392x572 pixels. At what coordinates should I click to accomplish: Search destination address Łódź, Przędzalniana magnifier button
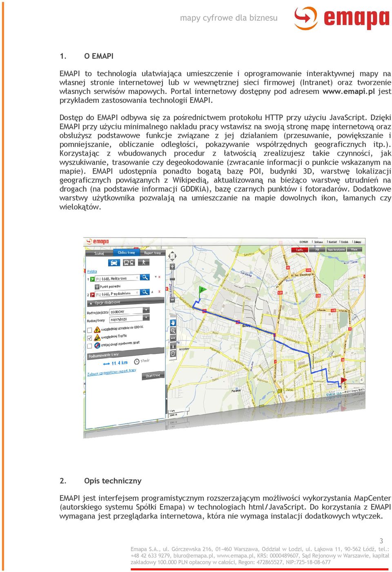tap(145, 292)
